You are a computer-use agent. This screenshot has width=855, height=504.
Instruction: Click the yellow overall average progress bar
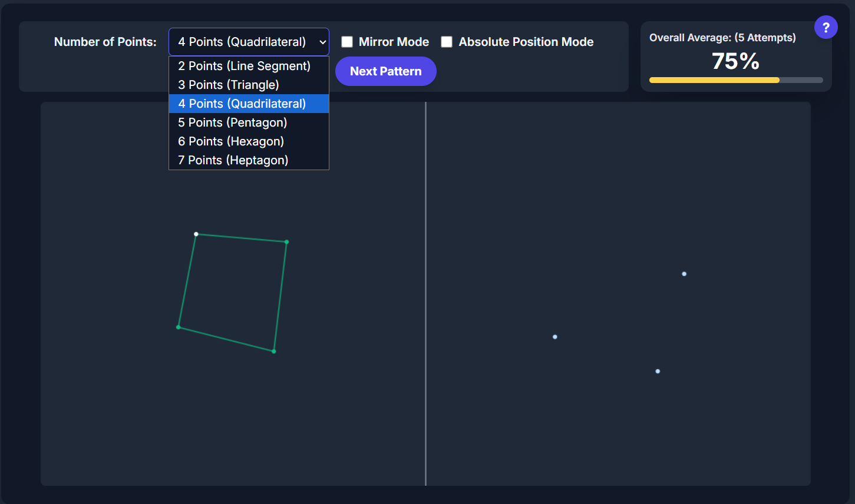pos(714,80)
